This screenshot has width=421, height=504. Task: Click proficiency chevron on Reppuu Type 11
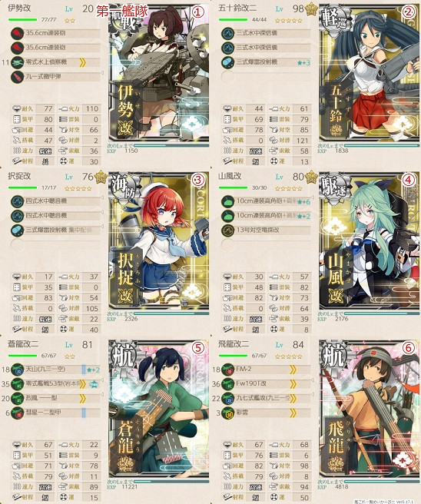tap(82, 399)
